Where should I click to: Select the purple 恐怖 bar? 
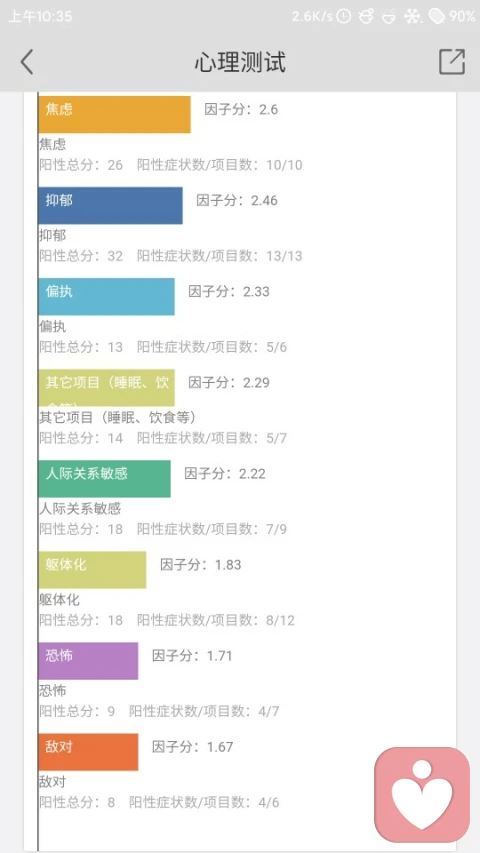(x=88, y=661)
